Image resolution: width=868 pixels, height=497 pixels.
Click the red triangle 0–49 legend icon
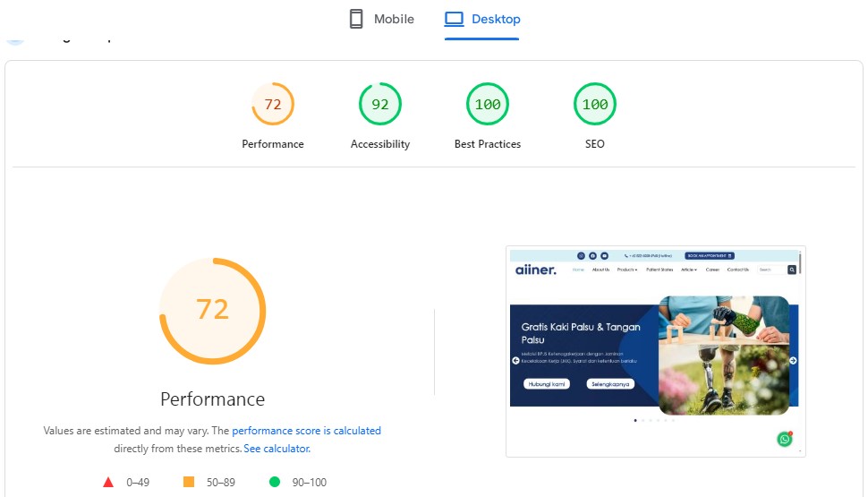coord(108,482)
